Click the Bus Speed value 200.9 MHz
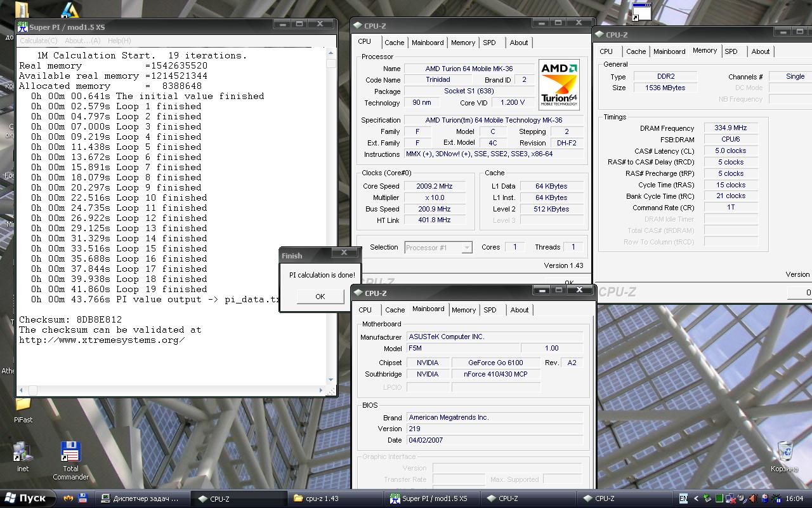Image resolution: width=812 pixels, height=508 pixels. point(435,209)
